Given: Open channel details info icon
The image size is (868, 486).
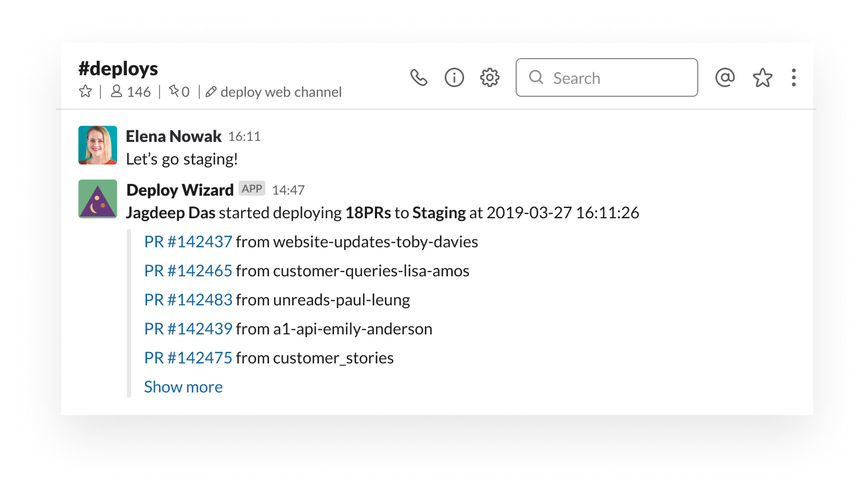Looking at the screenshot, I should [x=454, y=78].
